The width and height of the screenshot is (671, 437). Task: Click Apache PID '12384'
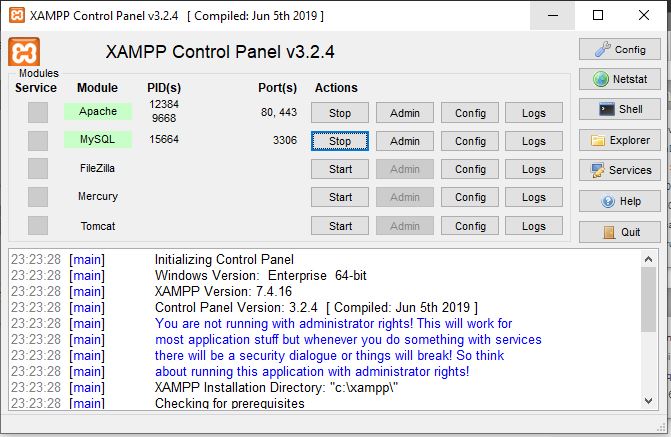point(164,104)
